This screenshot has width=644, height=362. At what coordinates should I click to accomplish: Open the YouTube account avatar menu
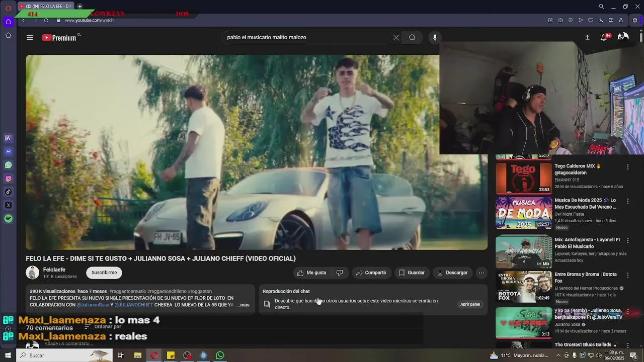(623, 37)
